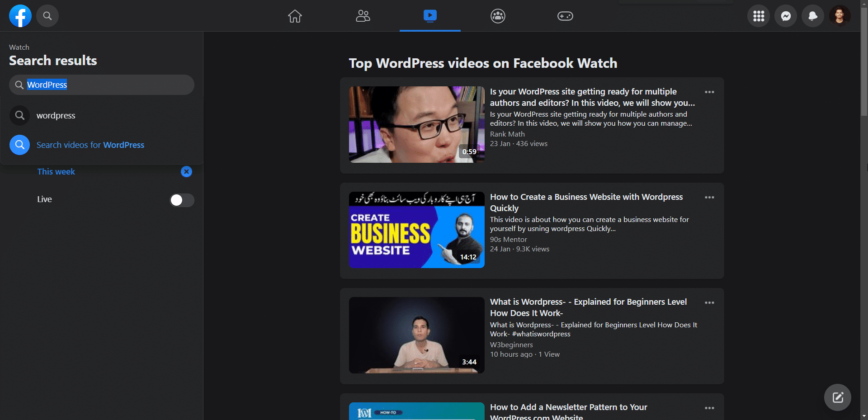Click Search videos for WordPress
Screen dimensions: 868x420
coord(90,145)
